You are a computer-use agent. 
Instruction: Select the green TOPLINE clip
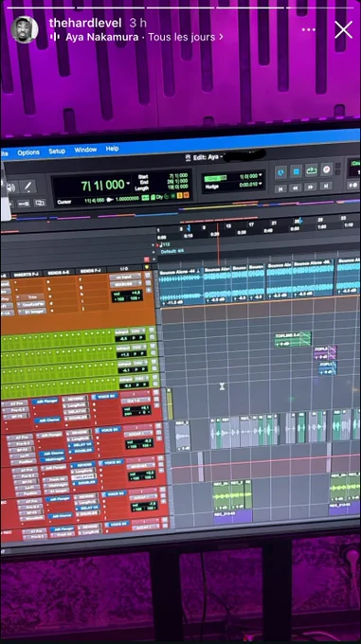coord(293,340)
